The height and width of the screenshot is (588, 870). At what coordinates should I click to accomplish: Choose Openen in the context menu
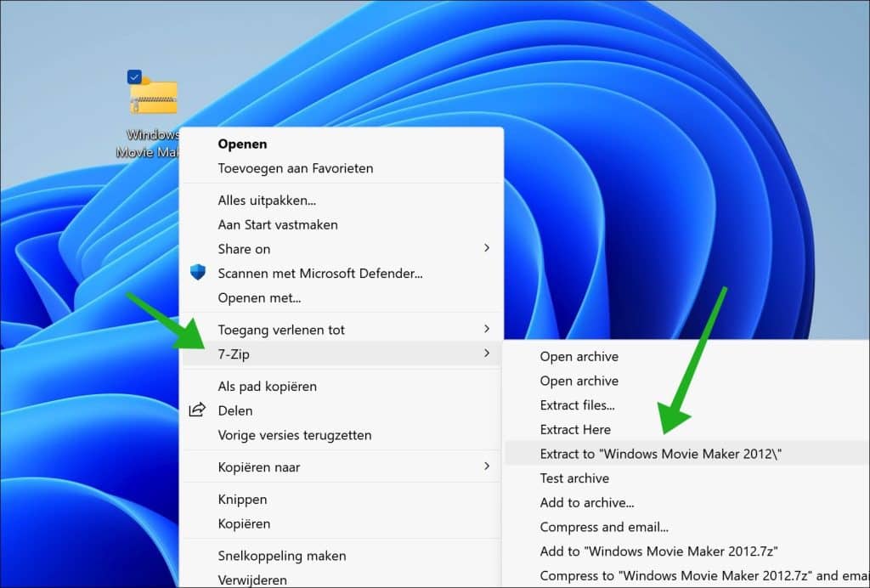coord(342,144)
